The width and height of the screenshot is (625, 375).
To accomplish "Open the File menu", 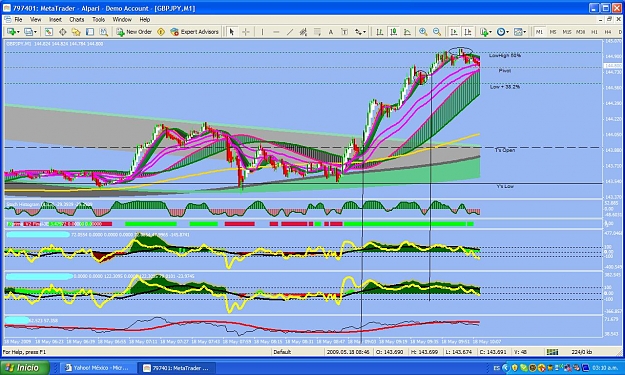I will (x=18, y=20).
